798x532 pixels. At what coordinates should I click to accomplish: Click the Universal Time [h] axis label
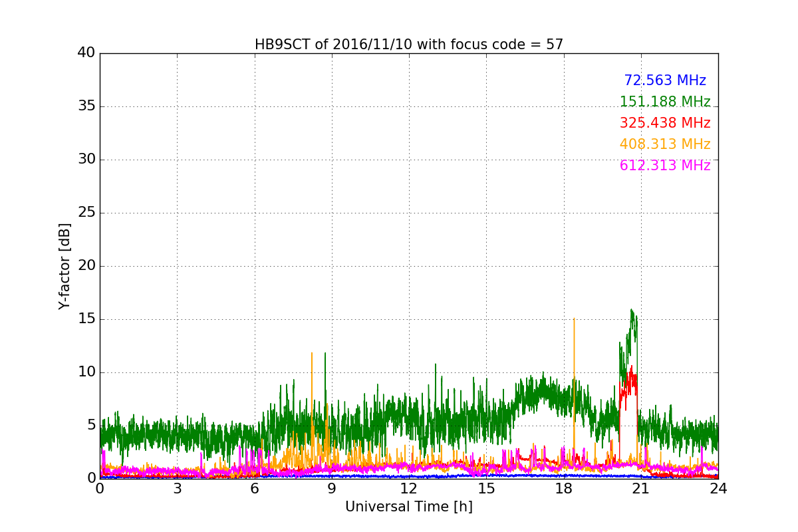pos(409,507)
